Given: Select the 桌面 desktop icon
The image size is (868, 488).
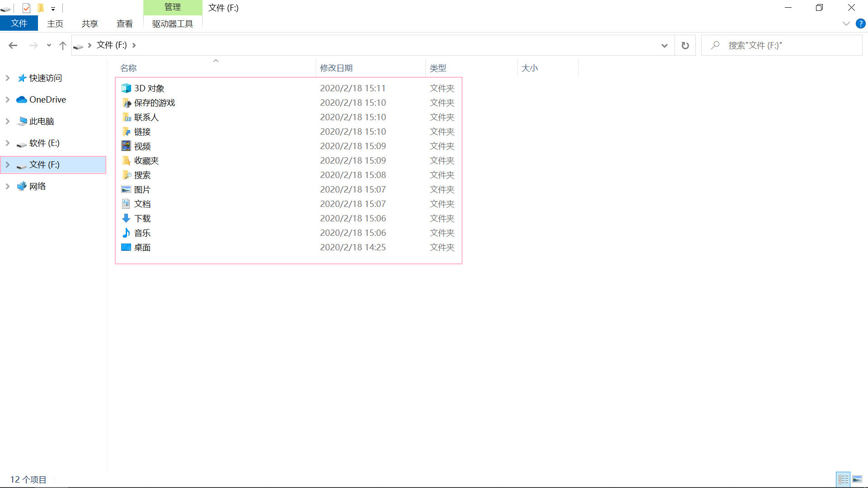Looking at the screenshot, I should 126,247.
